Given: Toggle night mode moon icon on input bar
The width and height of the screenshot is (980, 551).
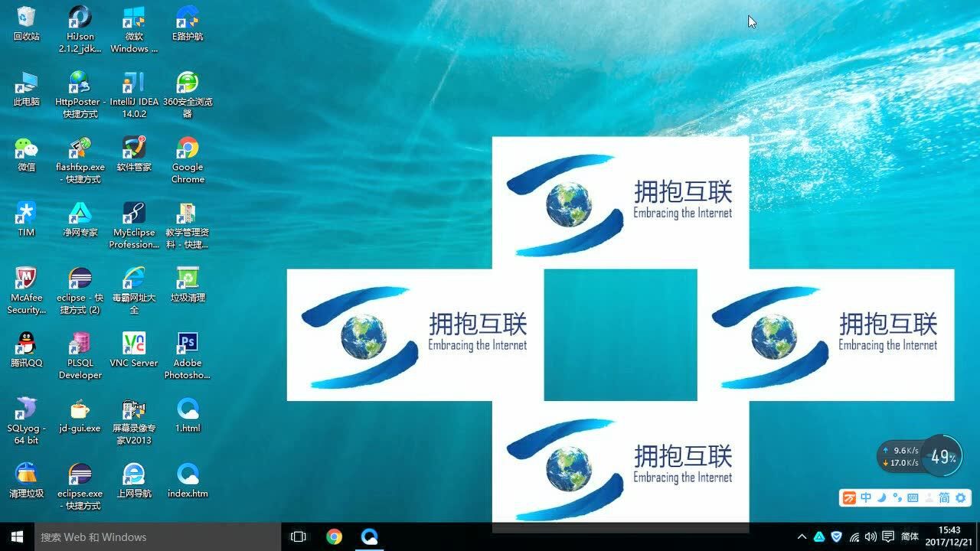Looking at the screenshot, I should tap(881, 497).
